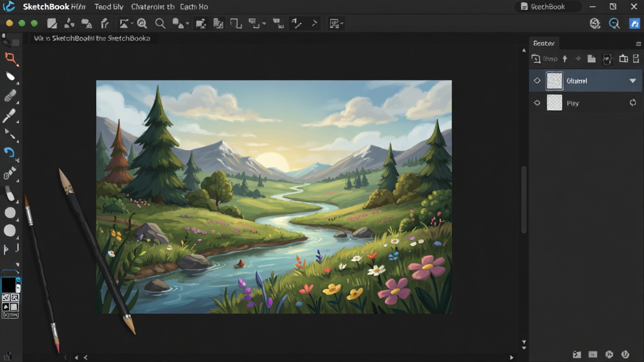
Task: Open the 'Eacth Ho' menu
Action: click(194, 6)
